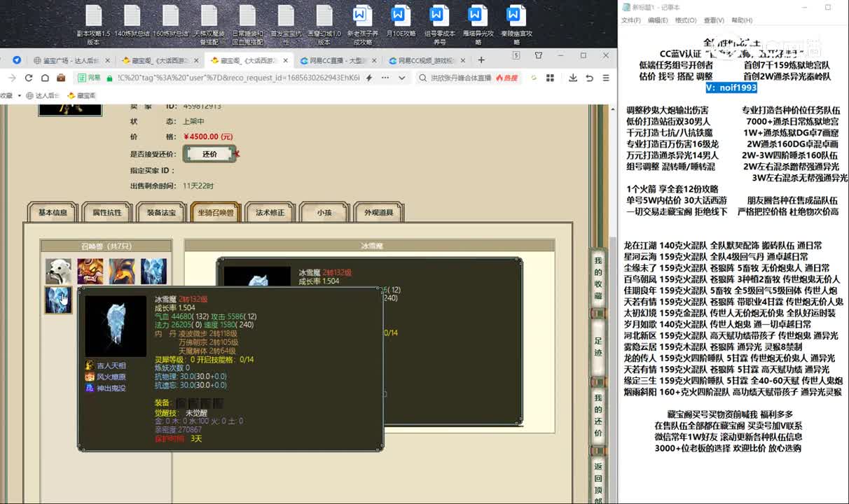849x504 pixels.
Task: Open the browser hamburger main menu
Action: point(605,78)
